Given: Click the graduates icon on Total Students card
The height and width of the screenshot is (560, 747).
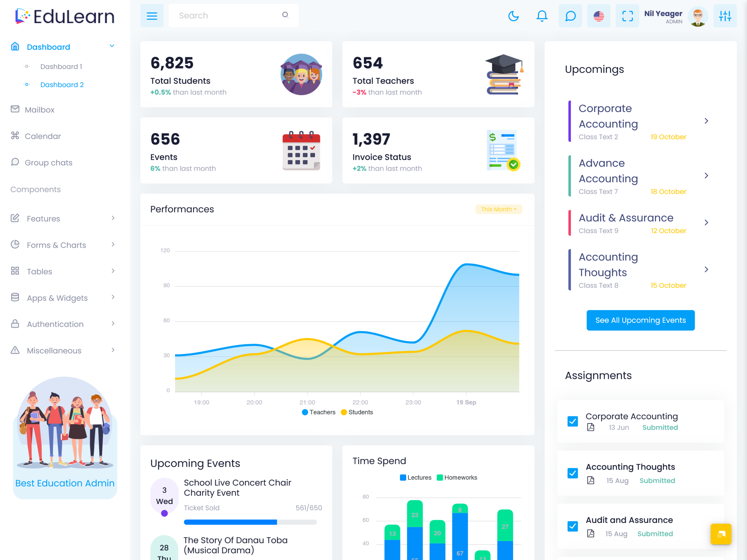Looking at the screenshot, I should (301, 74).
